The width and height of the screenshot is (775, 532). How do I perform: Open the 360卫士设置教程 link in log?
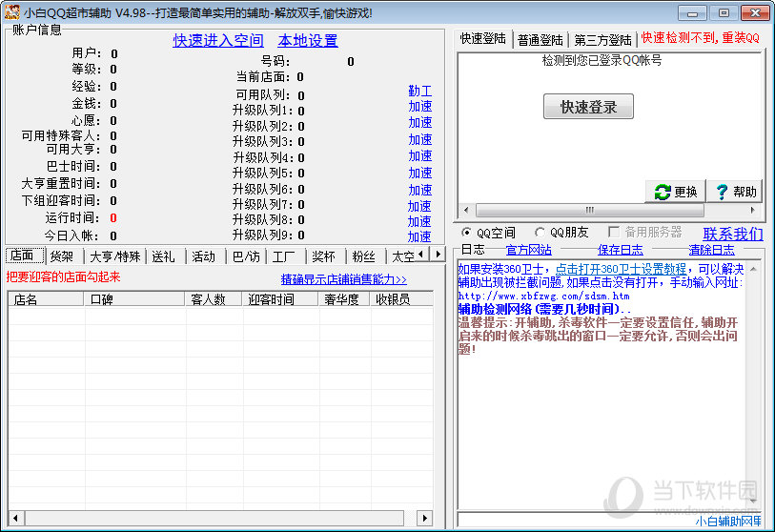621,269
